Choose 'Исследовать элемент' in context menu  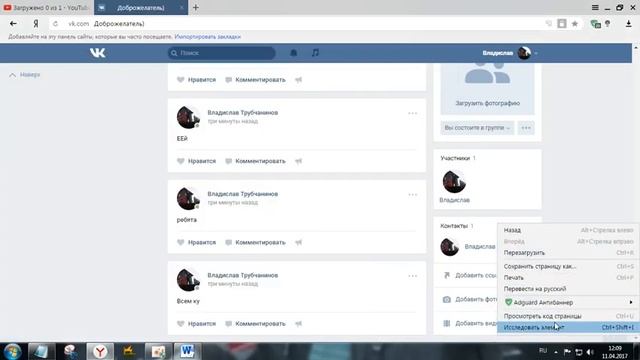point(568,327)
